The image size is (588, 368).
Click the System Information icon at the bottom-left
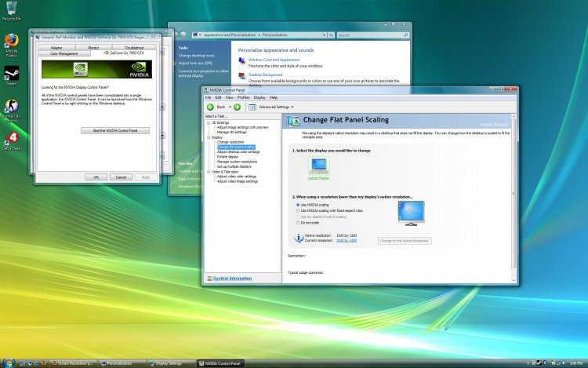point(209,279)
